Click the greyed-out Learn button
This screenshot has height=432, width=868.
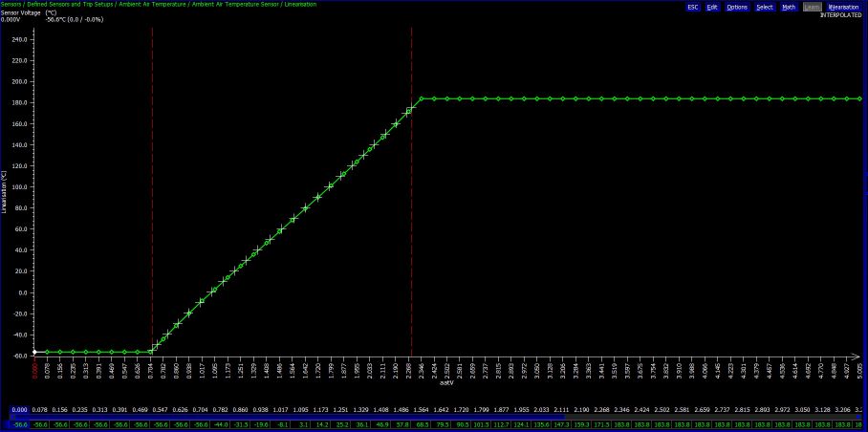tap(812, 7)
